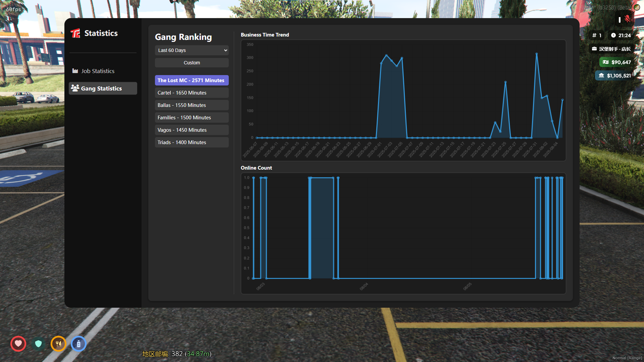Click the muted microphone icon

click(627, 19)
